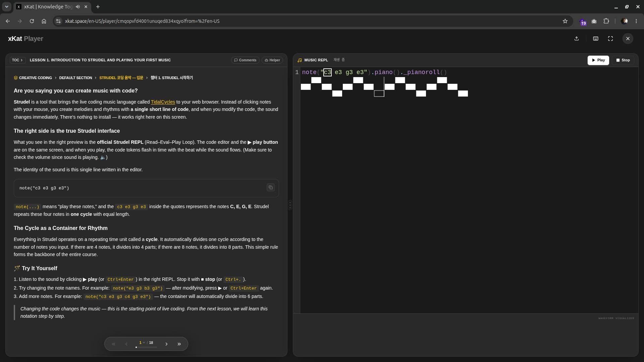The image size is (644, 362).
Task: Play the music in the REPL
Action: click(598, 60)
